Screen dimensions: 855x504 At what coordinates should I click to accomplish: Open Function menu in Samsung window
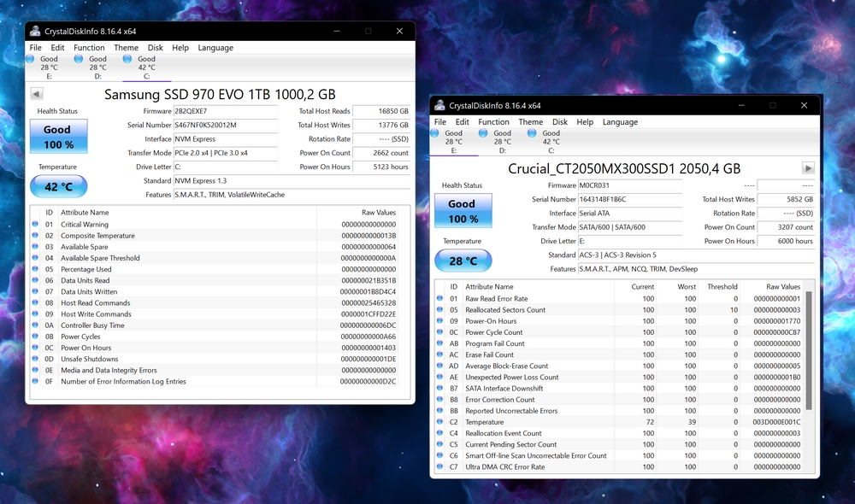(89, 47)
